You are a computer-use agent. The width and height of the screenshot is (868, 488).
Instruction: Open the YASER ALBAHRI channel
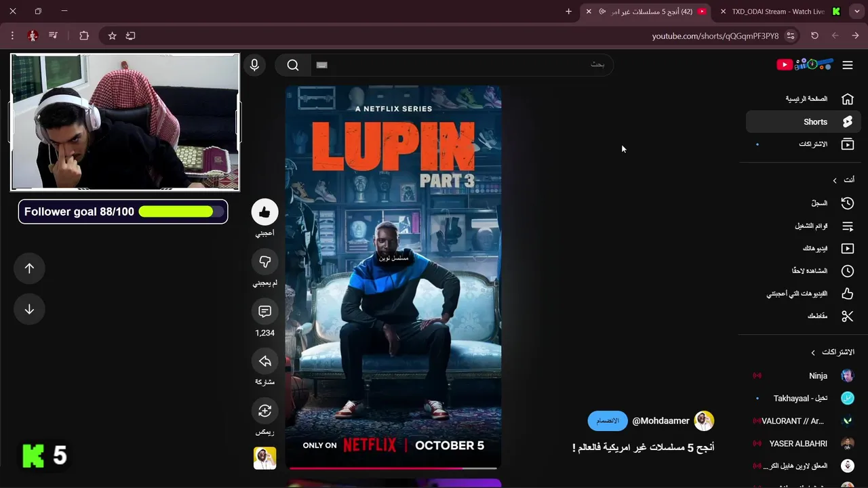tap(804, 443)
